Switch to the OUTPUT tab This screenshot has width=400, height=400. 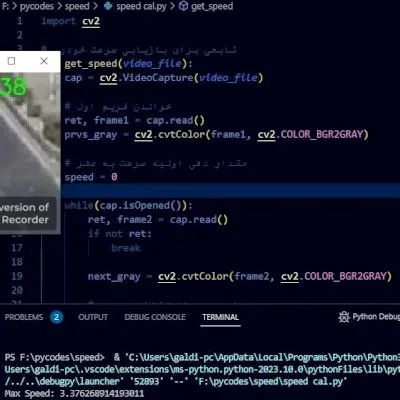pyautogui.click(x=93, y=317)
